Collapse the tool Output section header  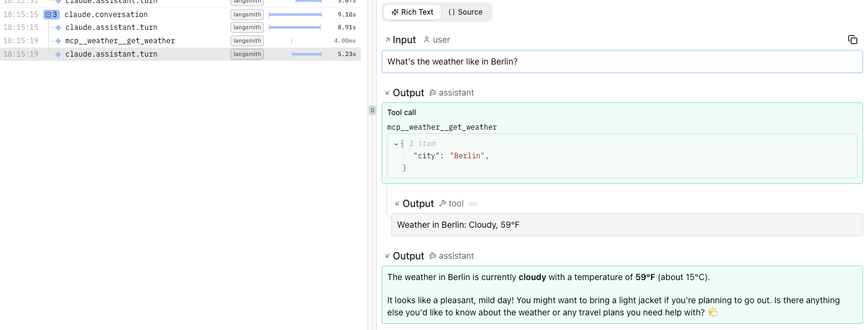point(397,204)
